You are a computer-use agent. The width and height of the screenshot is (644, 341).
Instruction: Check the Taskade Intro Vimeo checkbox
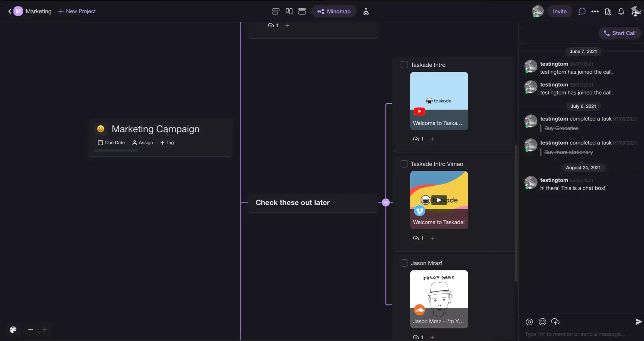click(x=404, y=164)
